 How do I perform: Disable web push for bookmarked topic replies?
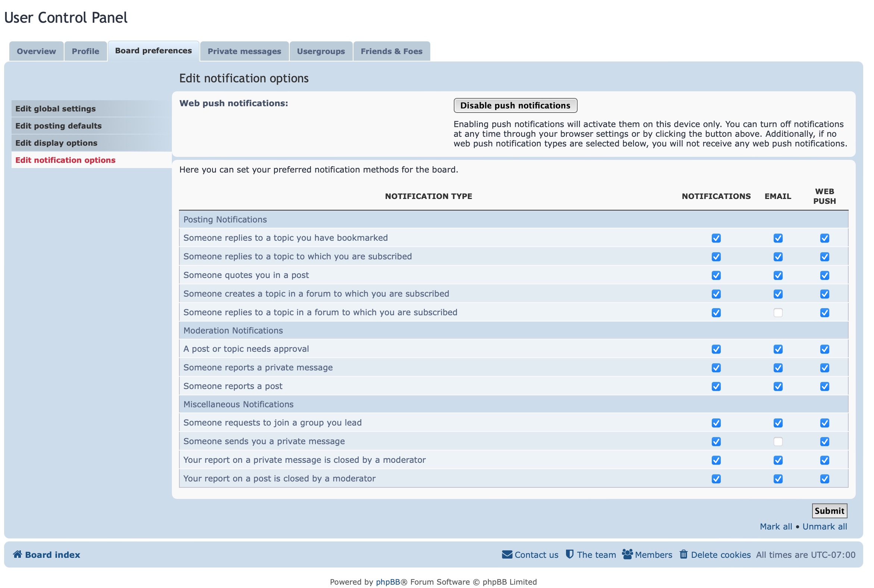click(x=824, y=238)
